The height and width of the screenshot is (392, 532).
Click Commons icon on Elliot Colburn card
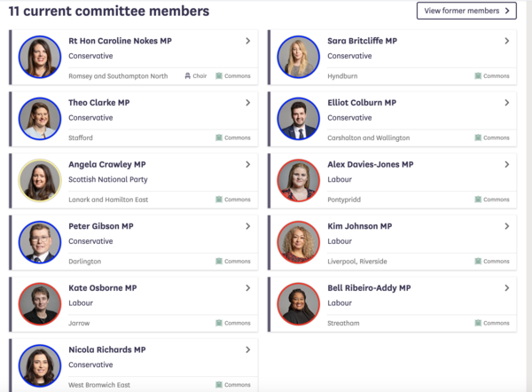tap(478, 137)
